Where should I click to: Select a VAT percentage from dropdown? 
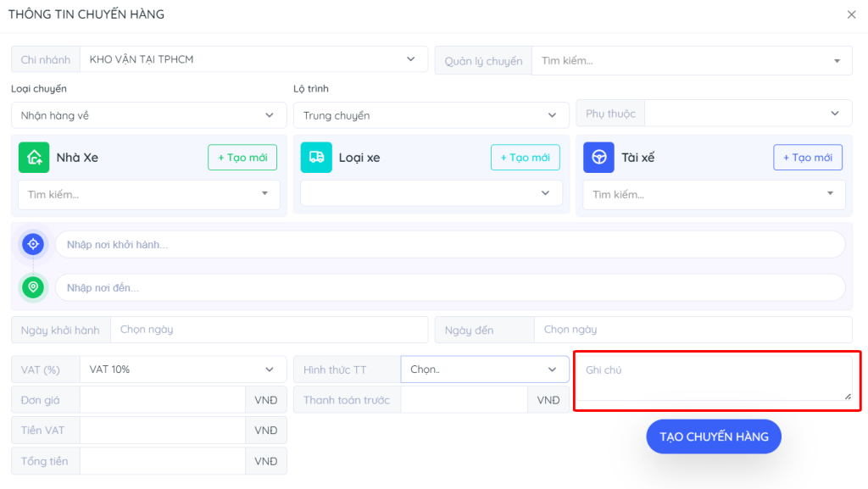[x=182, y=370]
